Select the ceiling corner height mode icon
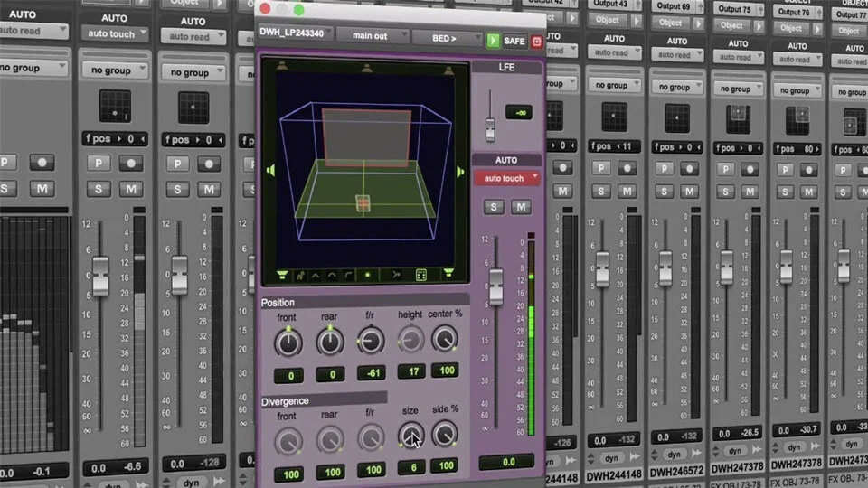 click(x=348, y=275)
